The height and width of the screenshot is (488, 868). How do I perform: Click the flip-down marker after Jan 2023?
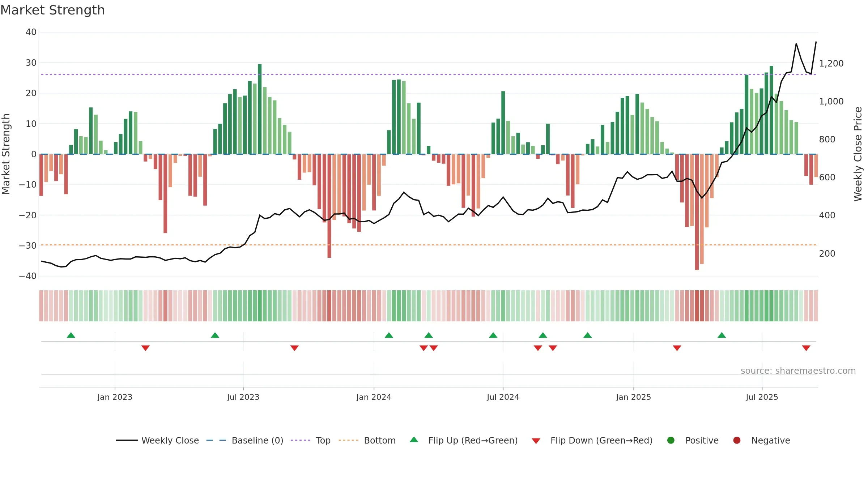pyautogui.click(x=145, y=348)
